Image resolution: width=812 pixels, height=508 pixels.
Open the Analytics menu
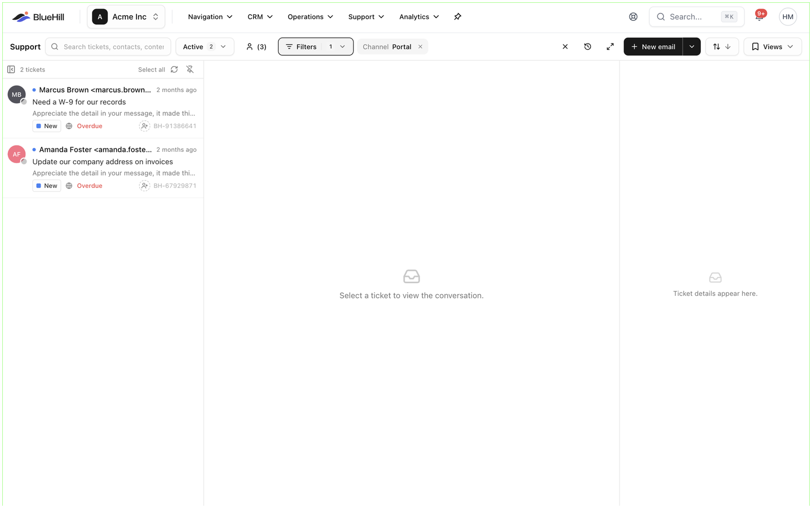[x=419, y=17]
